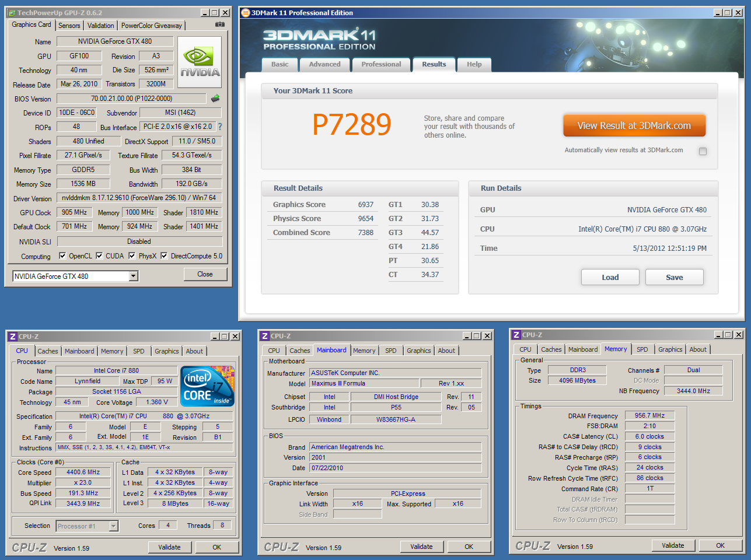Viewport: 751px width, 560px height.
Task: Click the Bus Interface question mark icon
Action: tap(220, 127)
